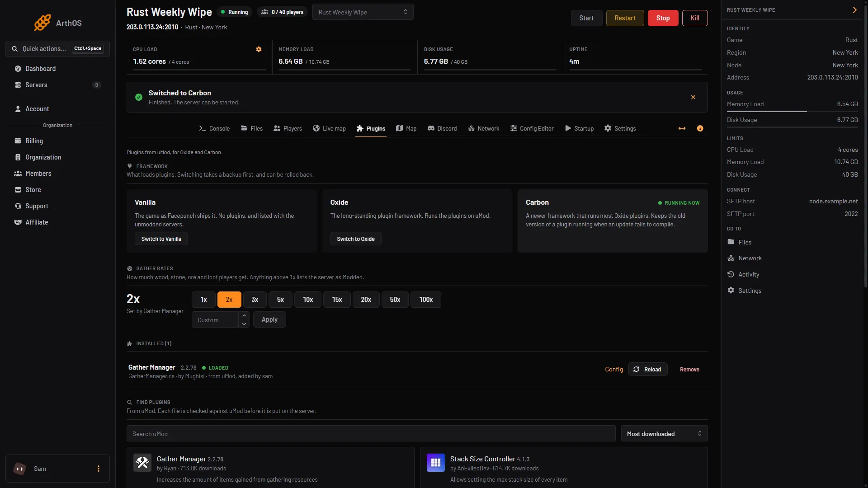The image size is (868, 488).
Task: Click Sam's avatar image
Action: click(20, 469)
